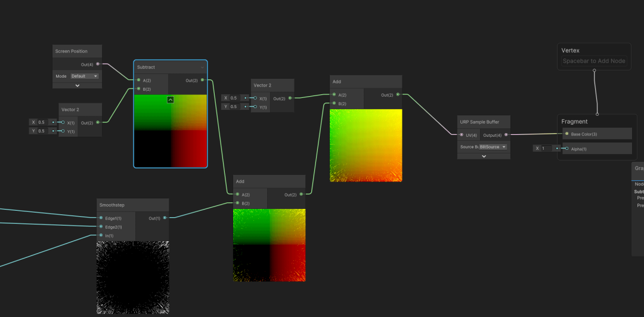Open the Subtract node header dropdown arrow

(202, 67)
